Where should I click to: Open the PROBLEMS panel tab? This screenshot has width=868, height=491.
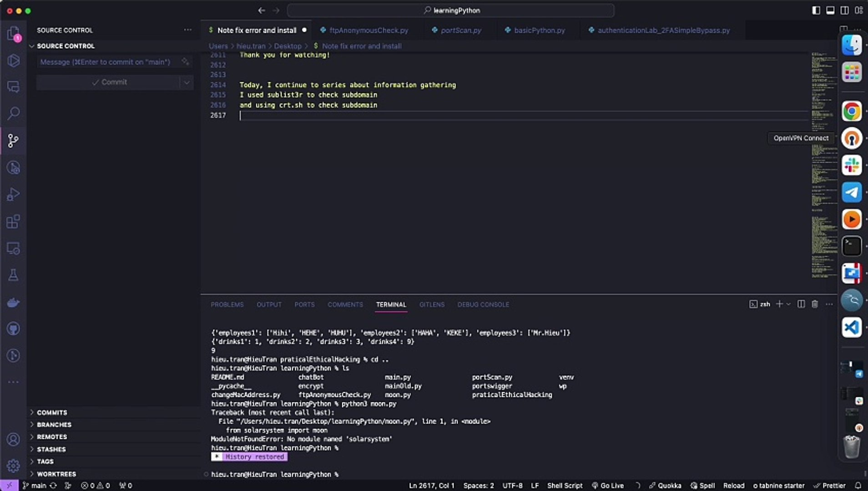tap(227, 304)
